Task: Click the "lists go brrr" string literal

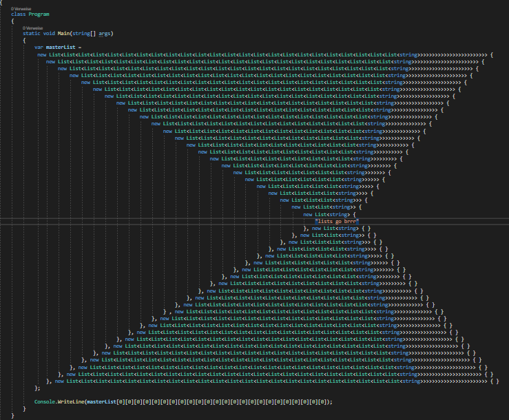Action: coord(337,221)
